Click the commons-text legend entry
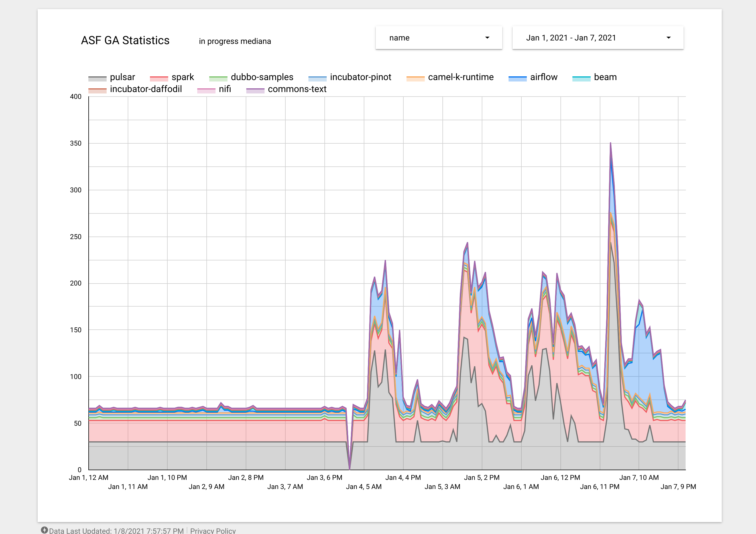This screenshot has height=534, width=756. click(x=297, y=89)
